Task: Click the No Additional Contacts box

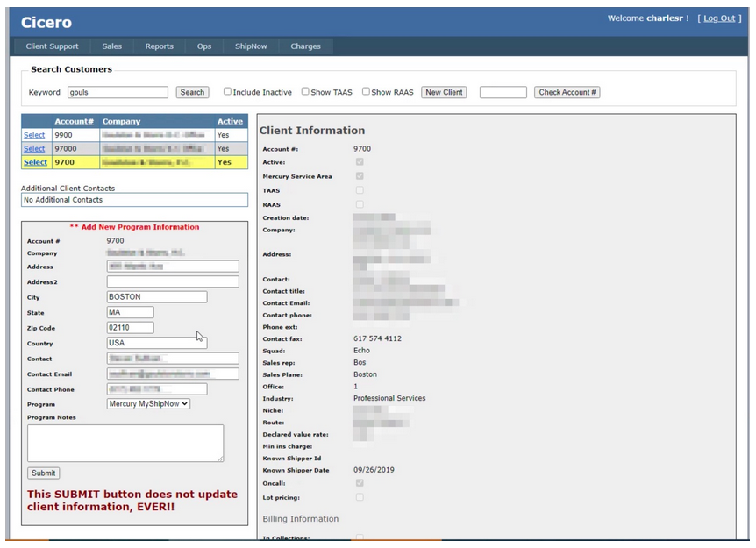Action: pos(134,200)
